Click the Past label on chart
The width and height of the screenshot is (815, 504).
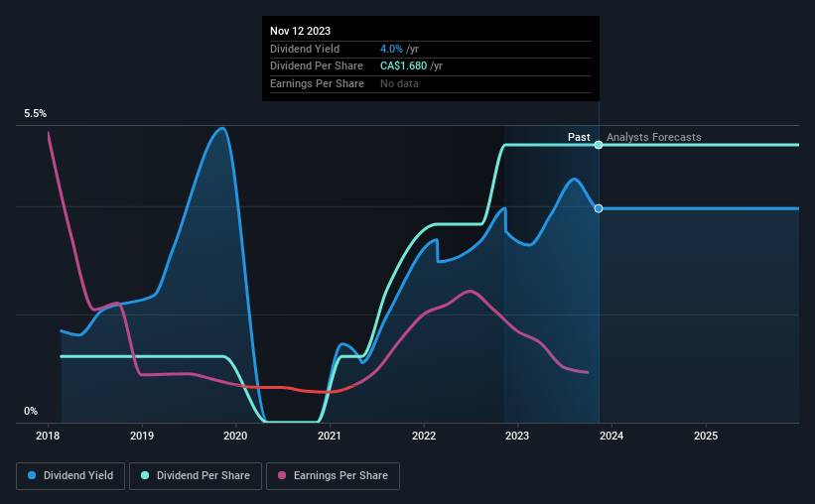click(579, 137)
